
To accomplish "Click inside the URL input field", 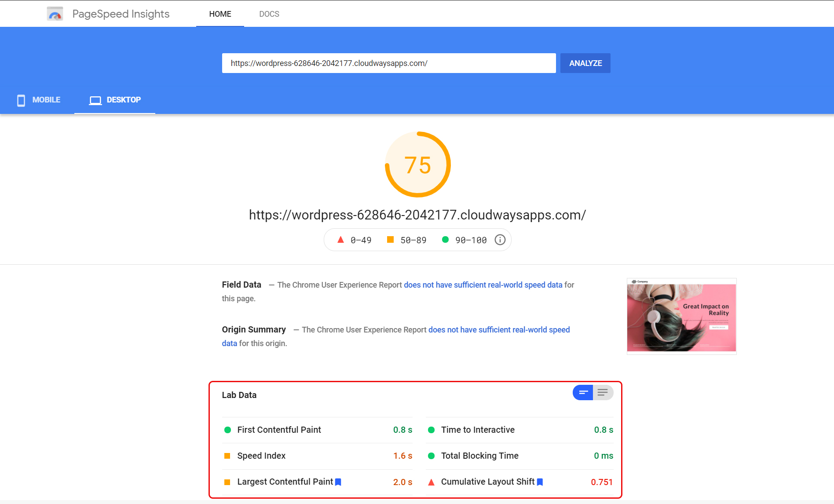I will tap(389, 63).
